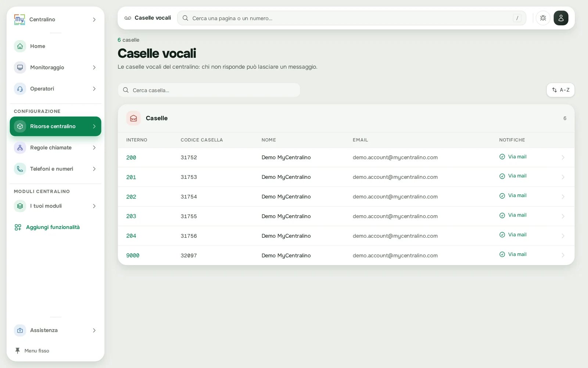Open Home via its house icon
Image resolution: width=588 pixels, height=368 pixels.
(20, 46)
